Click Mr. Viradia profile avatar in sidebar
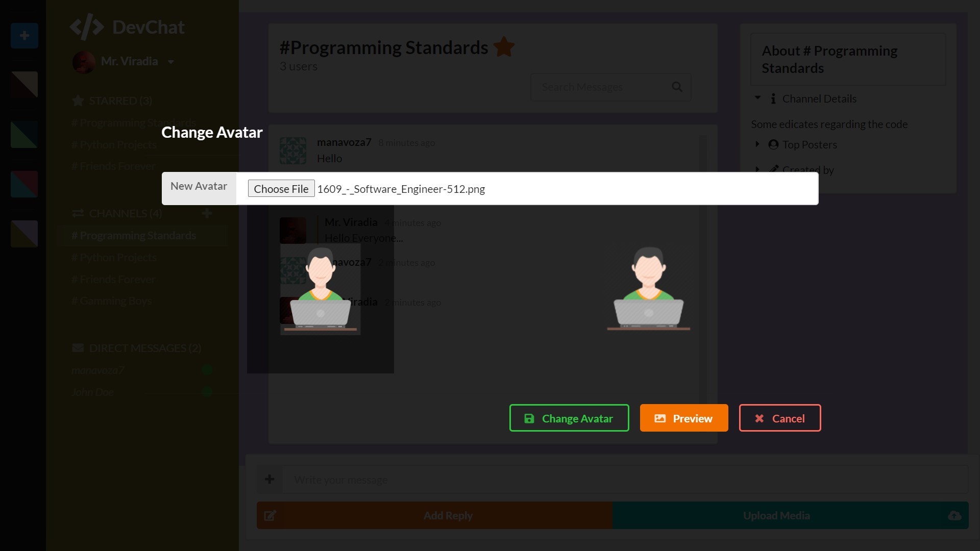This screenshot has height=551, width=980. click(x=84, y=62)
